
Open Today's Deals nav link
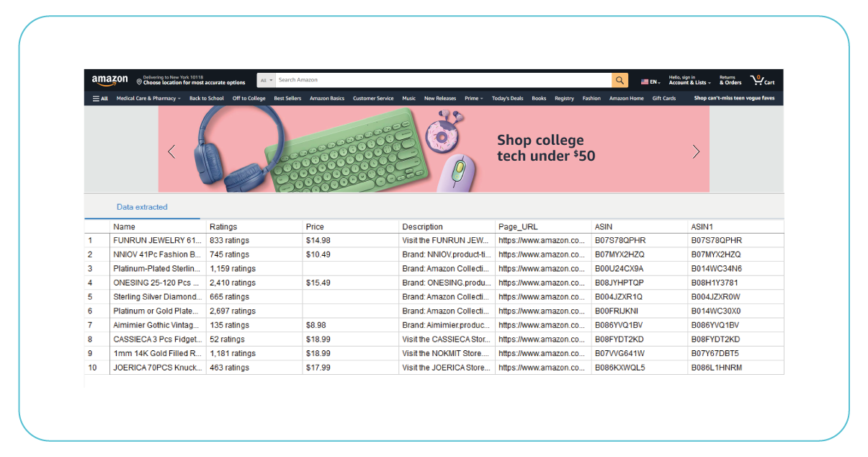click(x=508, y=98)
